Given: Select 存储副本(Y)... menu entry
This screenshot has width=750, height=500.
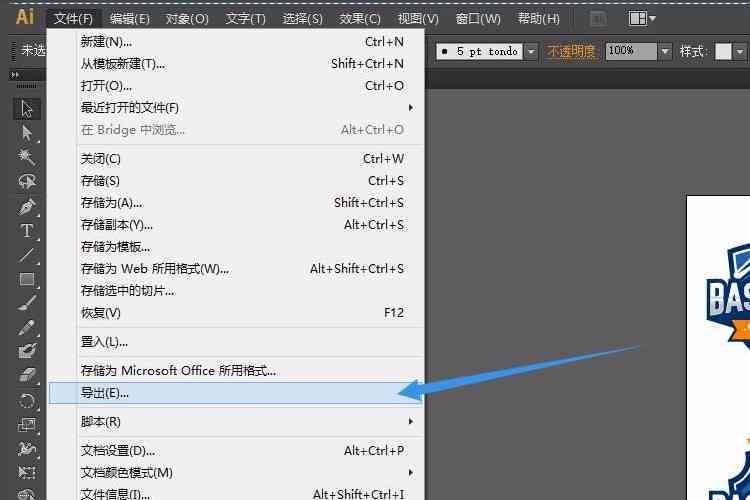Looking at the screenshot, I should coord(236,225).
